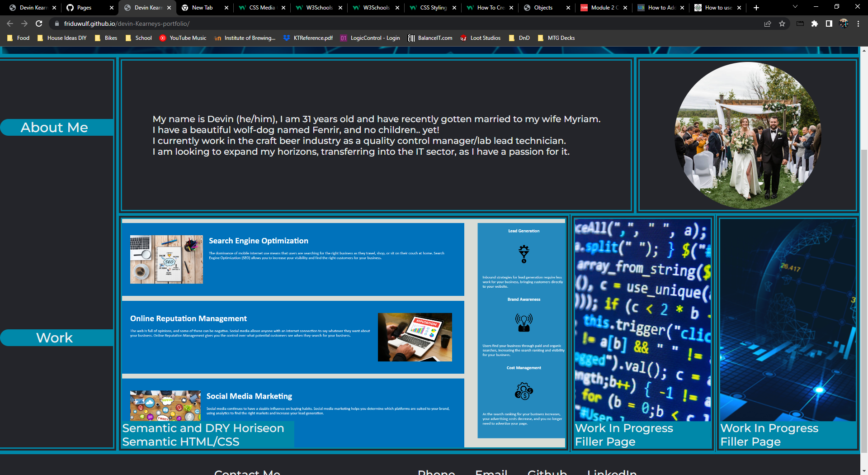Switch to the CSS Styling tab
Viewport: 868px width, 475px height.
coord(433,8)
